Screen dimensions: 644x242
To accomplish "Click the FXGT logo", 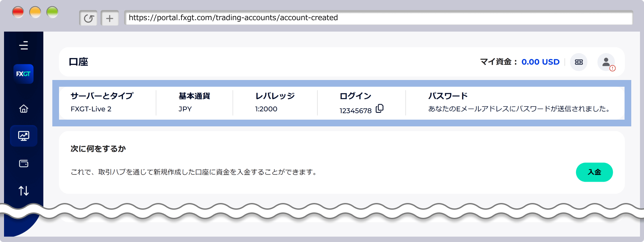I will pos(23,74).
